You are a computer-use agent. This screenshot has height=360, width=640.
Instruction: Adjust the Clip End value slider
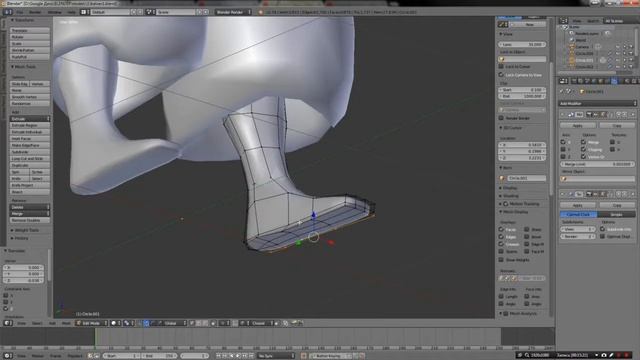(522, 96)
